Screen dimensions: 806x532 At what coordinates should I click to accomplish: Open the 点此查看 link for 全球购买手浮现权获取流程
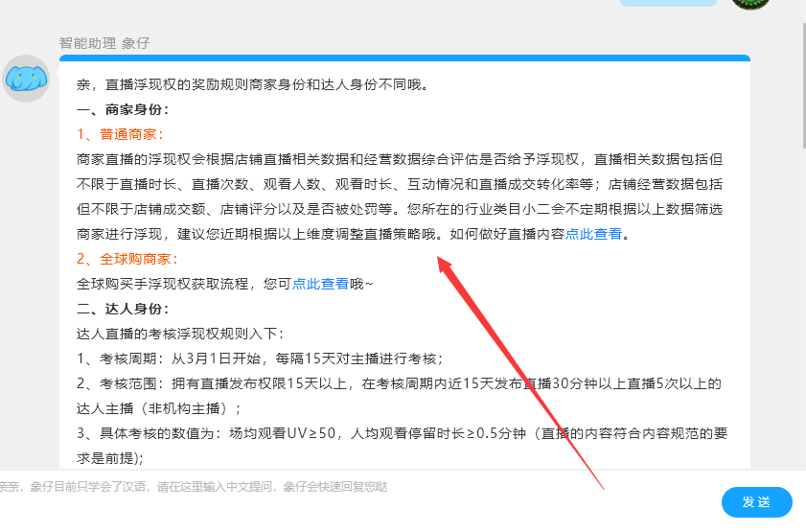click(x=320, y=284)
